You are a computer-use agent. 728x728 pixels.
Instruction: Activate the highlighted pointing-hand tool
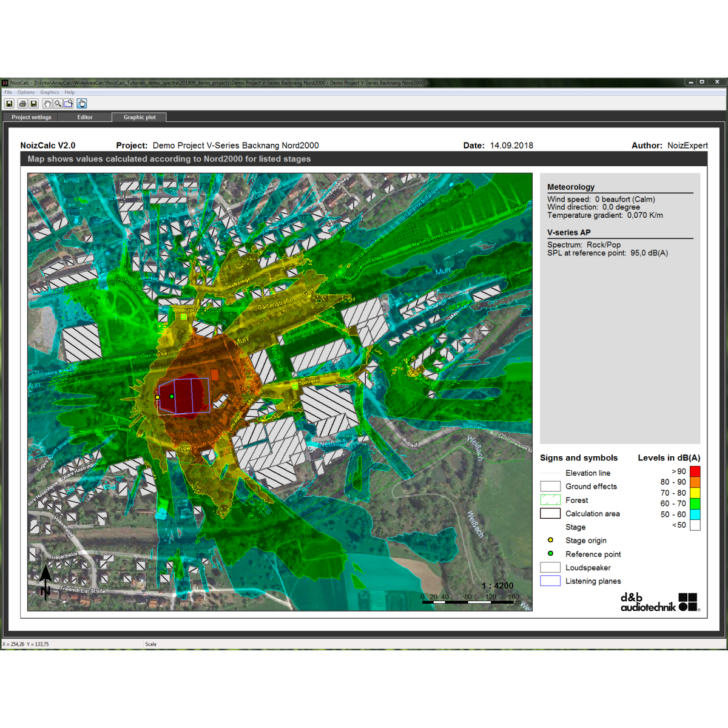click(82, 104)
